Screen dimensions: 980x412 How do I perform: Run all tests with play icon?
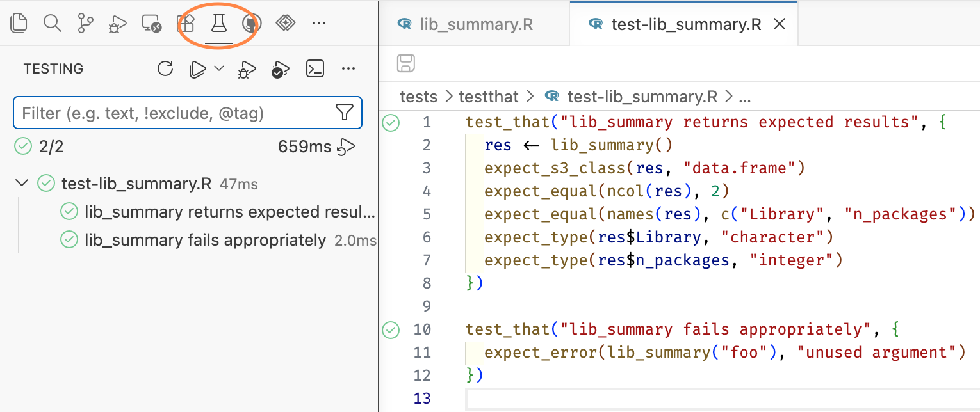198,69
